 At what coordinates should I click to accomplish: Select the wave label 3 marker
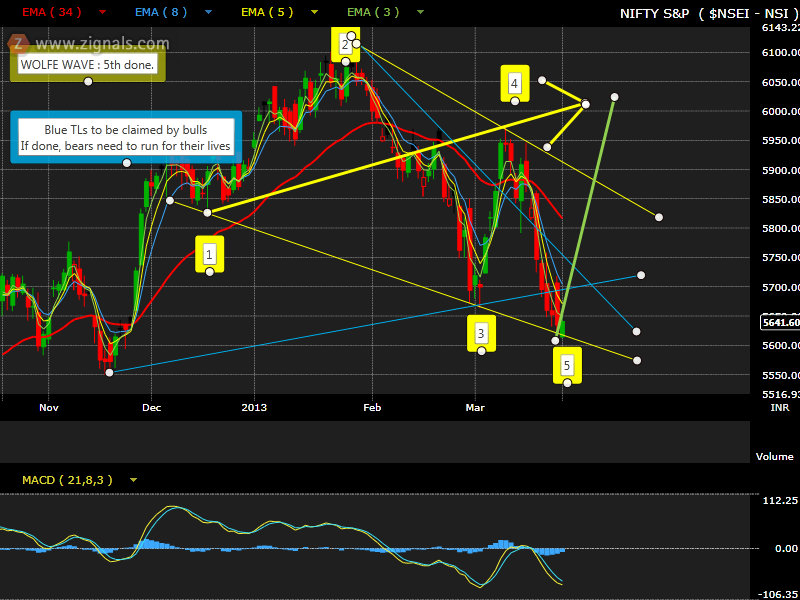481,334
